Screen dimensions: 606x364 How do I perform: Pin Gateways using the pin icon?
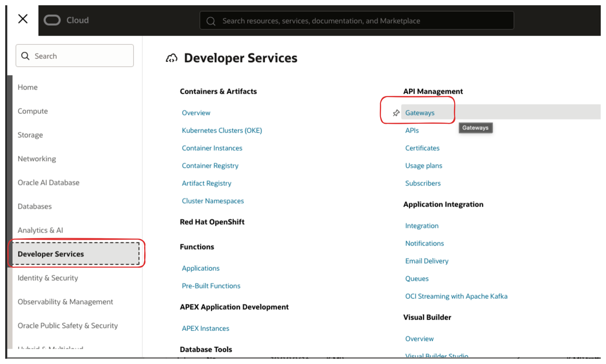(x=396, y=113)
